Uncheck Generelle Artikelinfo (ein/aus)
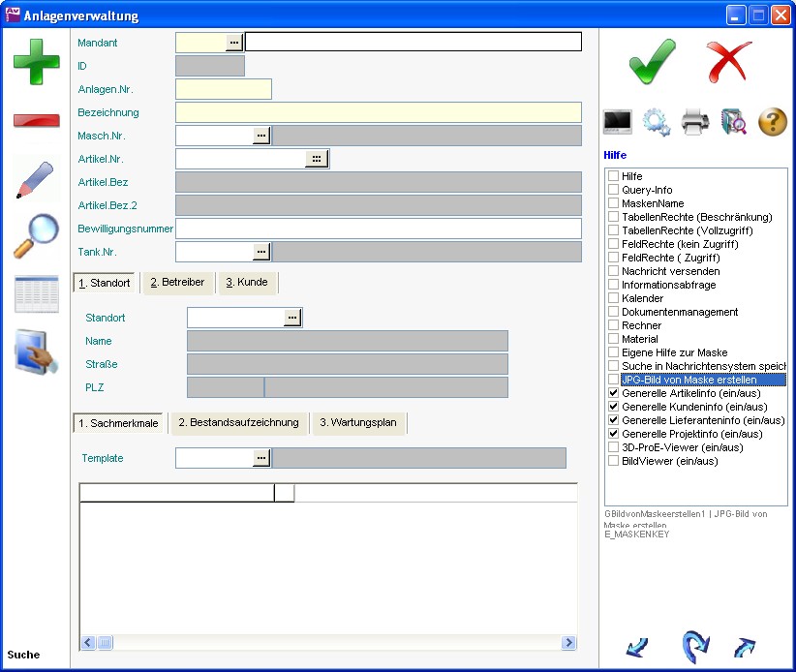This screenshot has height=672, width=796. point(613,394)
